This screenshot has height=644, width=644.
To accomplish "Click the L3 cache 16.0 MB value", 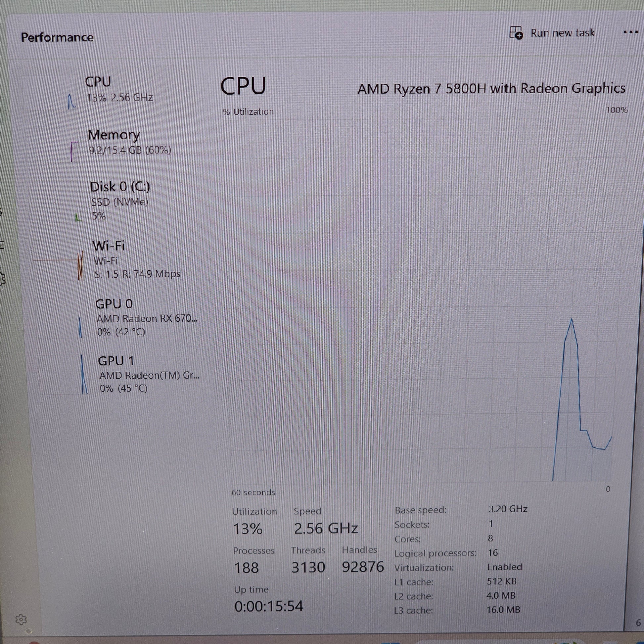I will click(x=503, y=610).
